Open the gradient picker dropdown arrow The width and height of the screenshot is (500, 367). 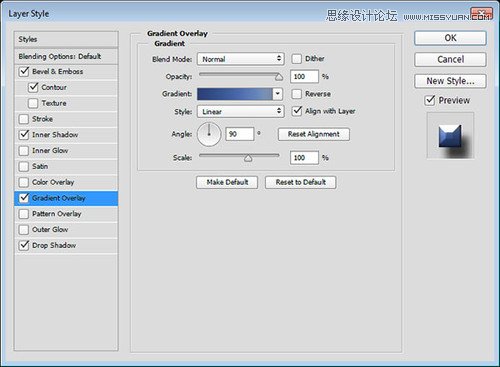[x=277, y=94]
